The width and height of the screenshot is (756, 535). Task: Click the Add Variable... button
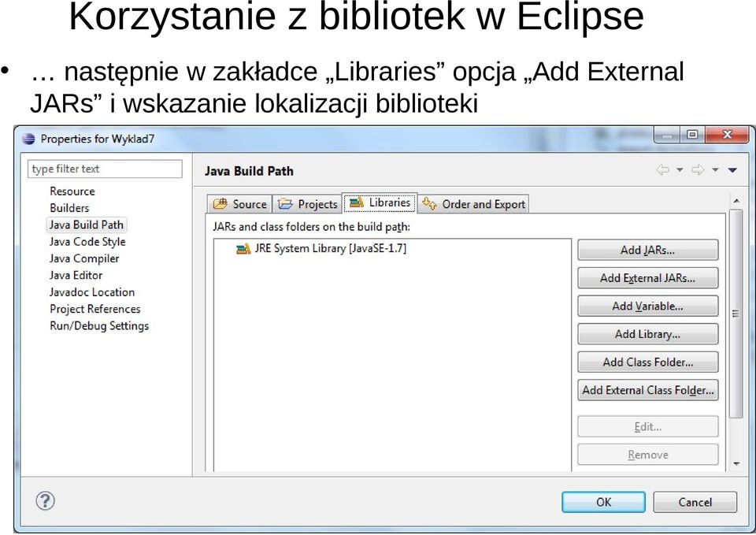tap(647, 306)
